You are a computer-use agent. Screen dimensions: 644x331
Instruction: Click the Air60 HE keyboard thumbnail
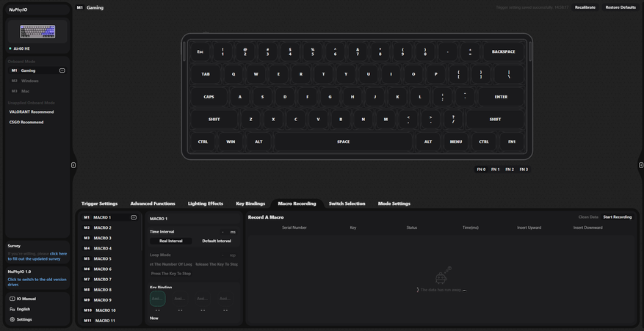coord(37,32)
